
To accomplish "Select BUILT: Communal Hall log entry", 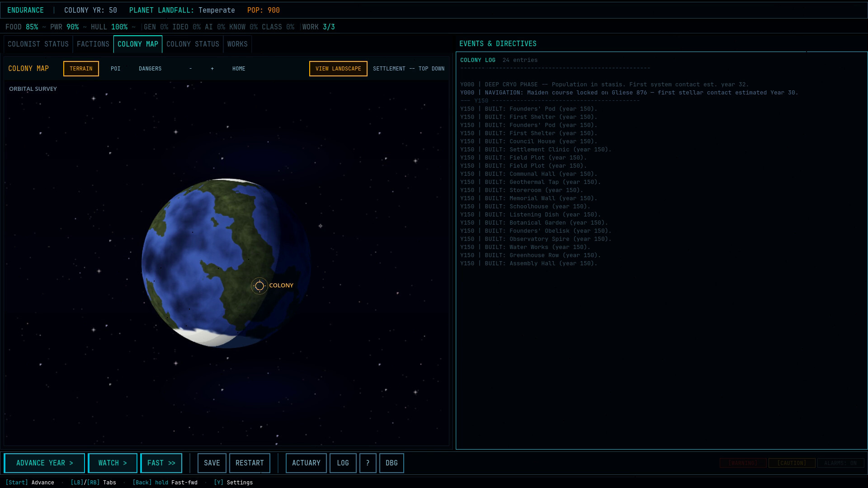I will pyautogui.click(x=529, y=174).
